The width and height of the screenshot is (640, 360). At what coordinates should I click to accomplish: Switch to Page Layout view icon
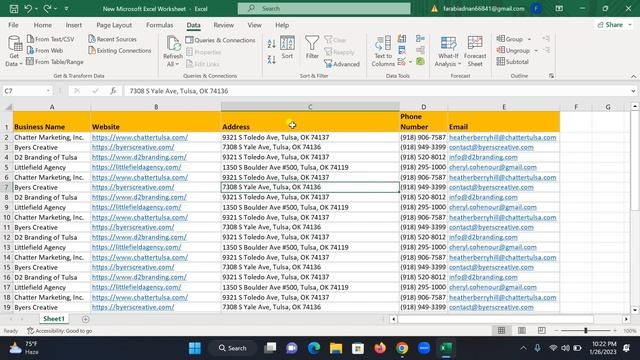coord(522,330)
